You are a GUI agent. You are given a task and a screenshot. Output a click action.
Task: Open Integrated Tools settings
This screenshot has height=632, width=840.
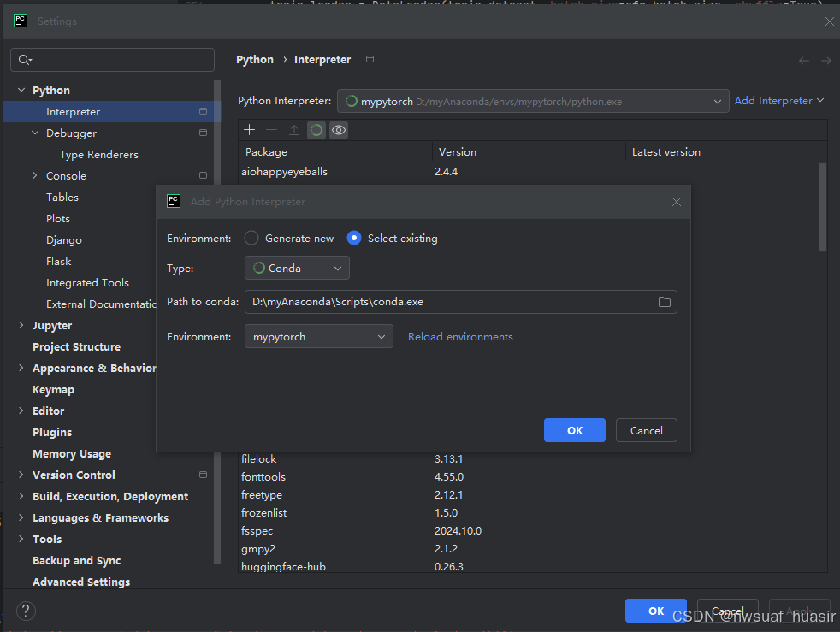coord(87,283)
